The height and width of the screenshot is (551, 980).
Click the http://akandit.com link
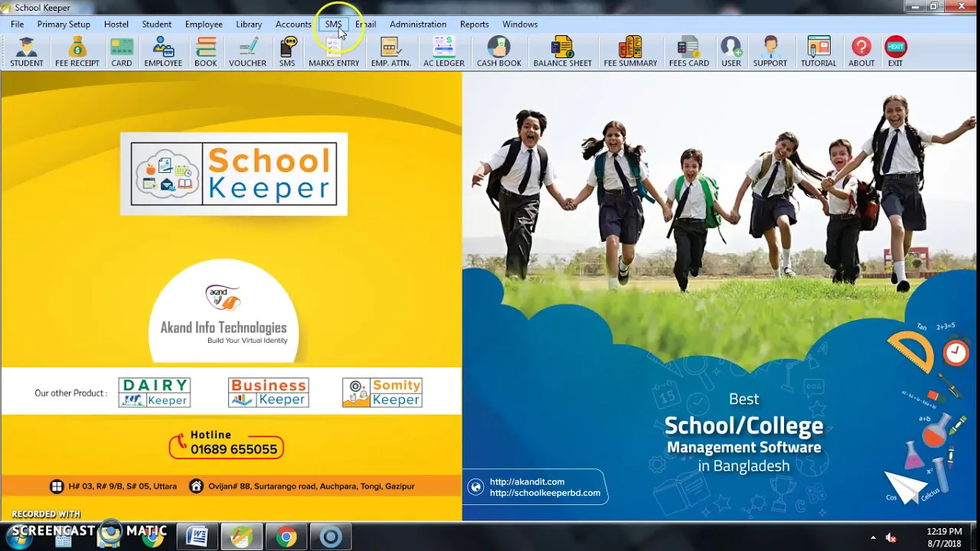pos(527,482)
